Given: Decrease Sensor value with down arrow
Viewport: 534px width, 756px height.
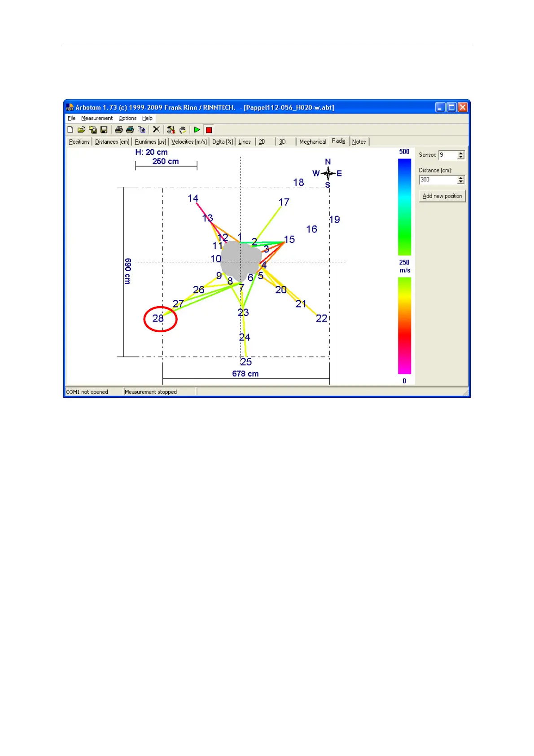Looking at the screenshot, I should pos(461,157).
